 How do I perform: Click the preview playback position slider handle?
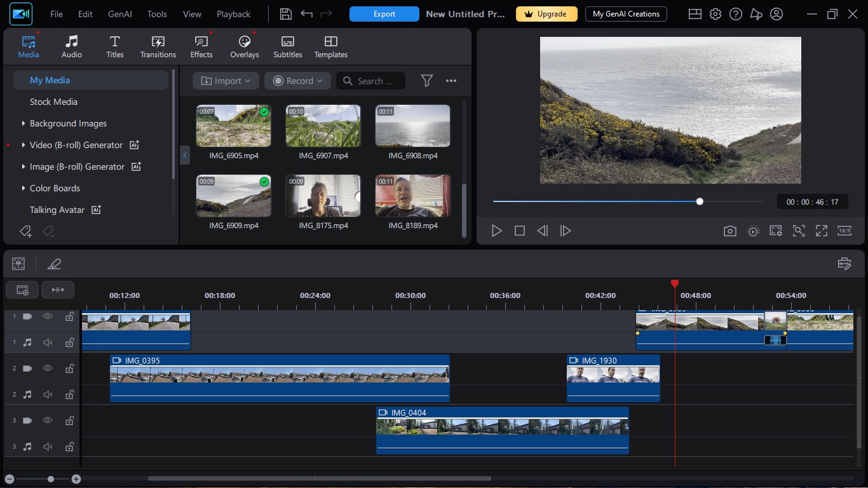coord(700,201)
